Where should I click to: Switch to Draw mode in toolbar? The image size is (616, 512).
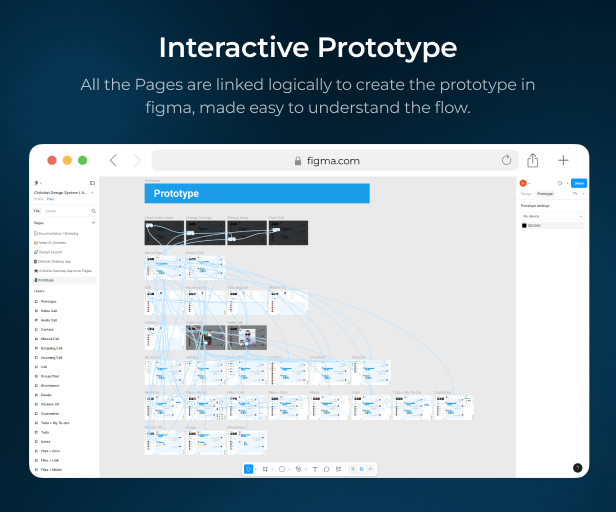coord(353,469)
